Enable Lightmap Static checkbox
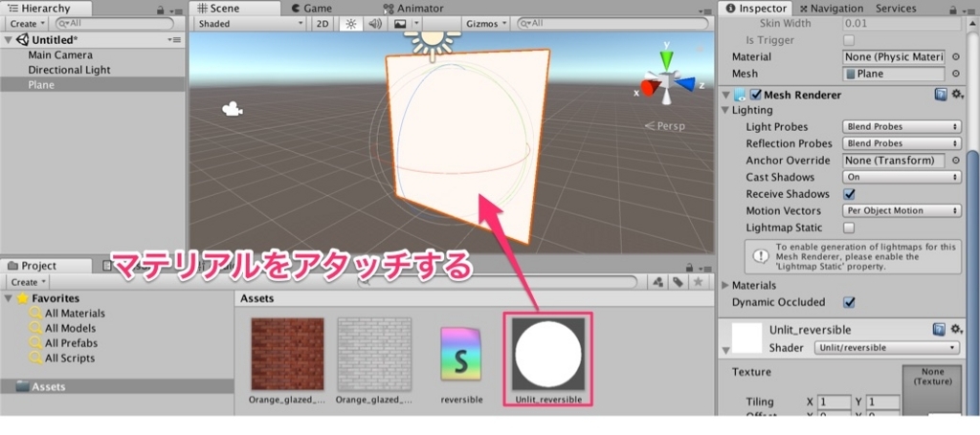The width and height of the screenshot is (980, 435). 849,228
